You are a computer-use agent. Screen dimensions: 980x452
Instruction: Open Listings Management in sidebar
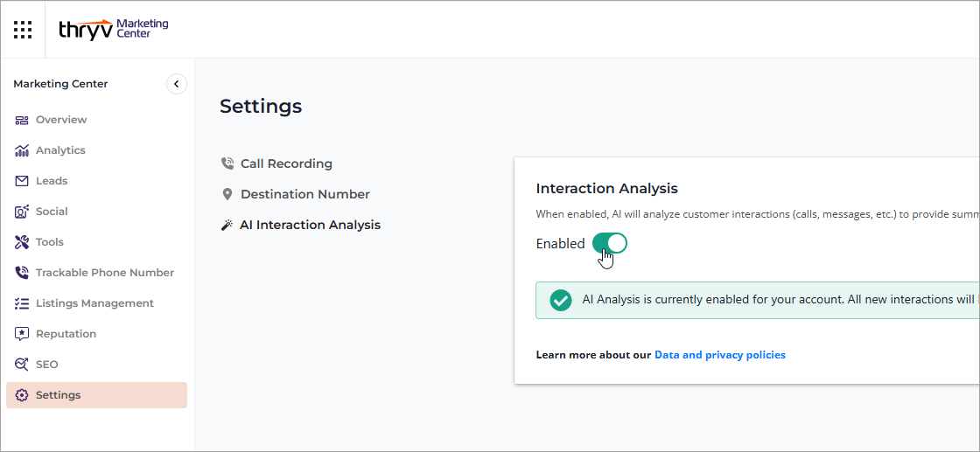94,303
